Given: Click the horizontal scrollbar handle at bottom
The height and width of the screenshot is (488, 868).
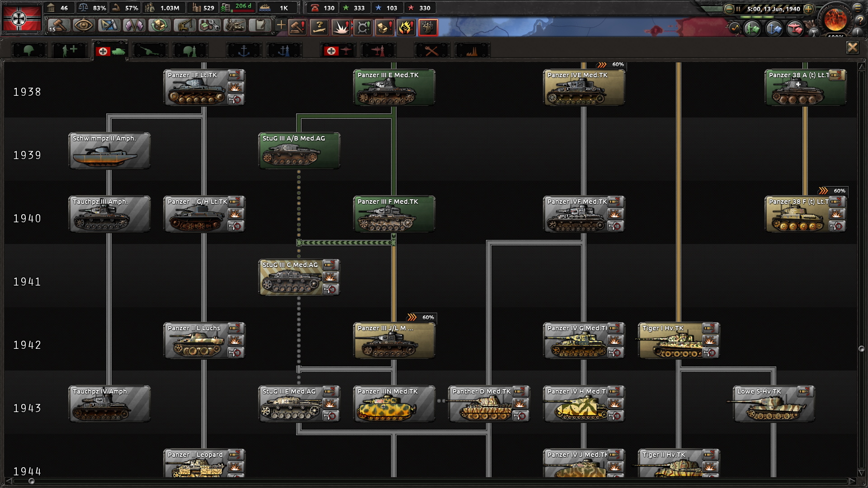Looking at the screenshot, I should click(x=31, y=482).
